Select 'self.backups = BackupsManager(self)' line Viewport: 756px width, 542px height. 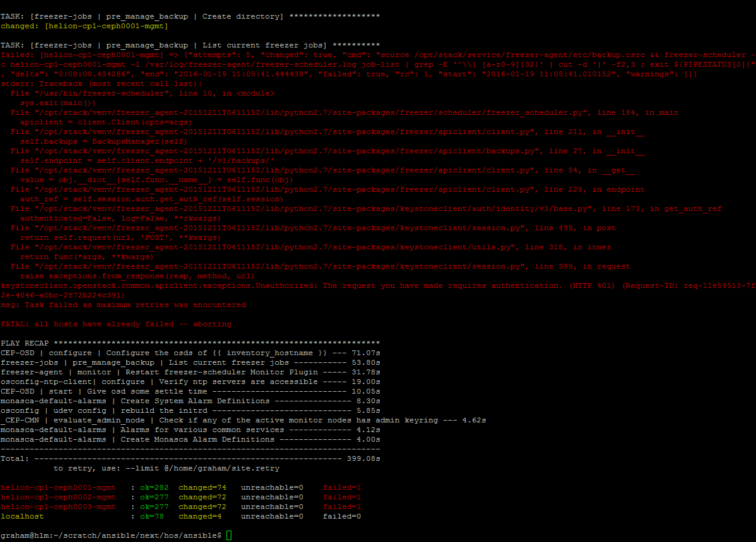point(104,141)
